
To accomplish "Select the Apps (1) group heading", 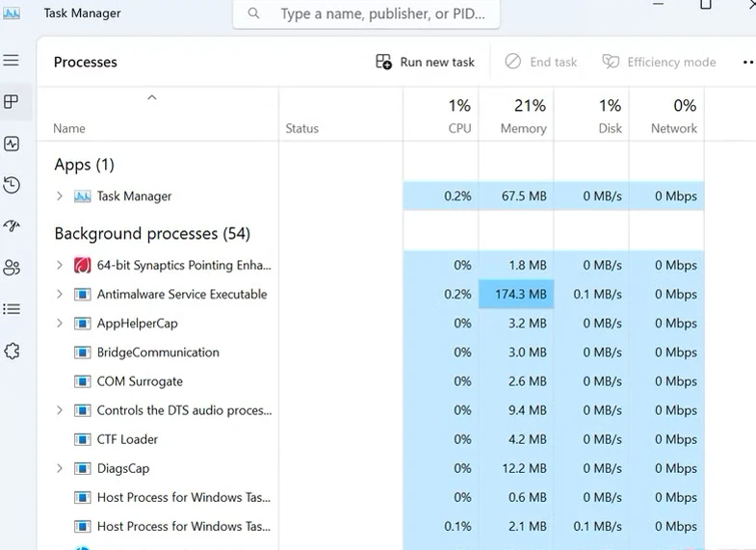I will coord(85,165).
